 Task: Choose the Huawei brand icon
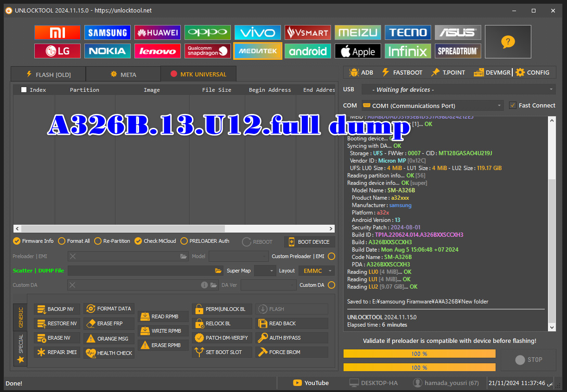tap(158, 32)
